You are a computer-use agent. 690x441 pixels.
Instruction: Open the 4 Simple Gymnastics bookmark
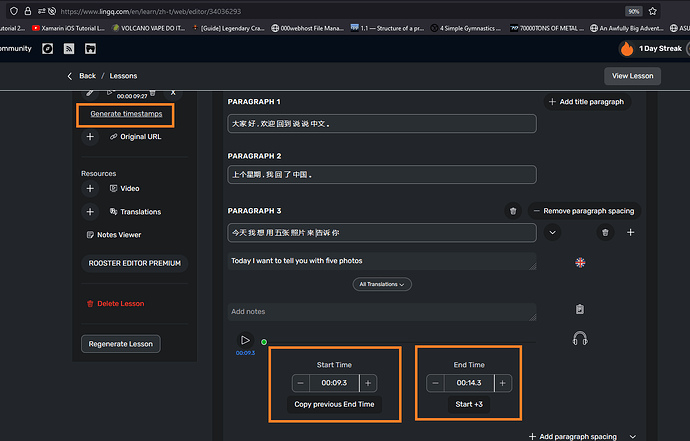(x=466, y=28)
